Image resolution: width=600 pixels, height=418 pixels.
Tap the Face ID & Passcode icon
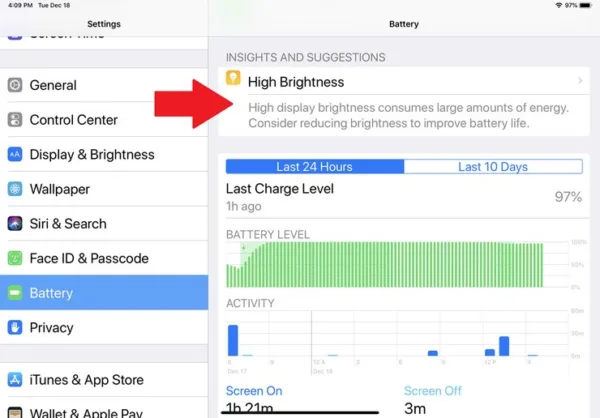tap(15, 258)
